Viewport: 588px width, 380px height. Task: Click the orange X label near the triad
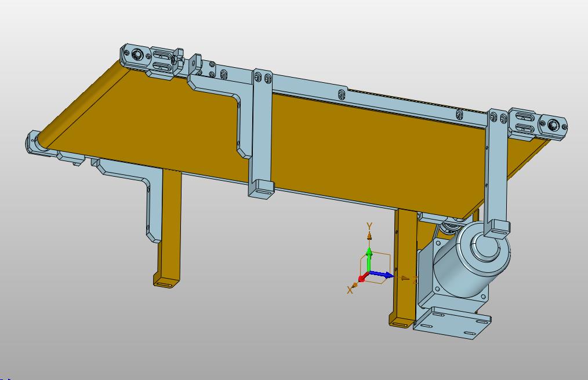[x=350, y=290]
